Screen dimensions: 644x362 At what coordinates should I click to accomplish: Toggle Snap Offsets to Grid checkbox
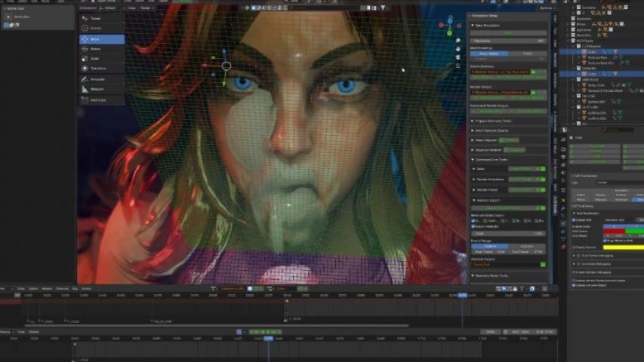(605, 241)
